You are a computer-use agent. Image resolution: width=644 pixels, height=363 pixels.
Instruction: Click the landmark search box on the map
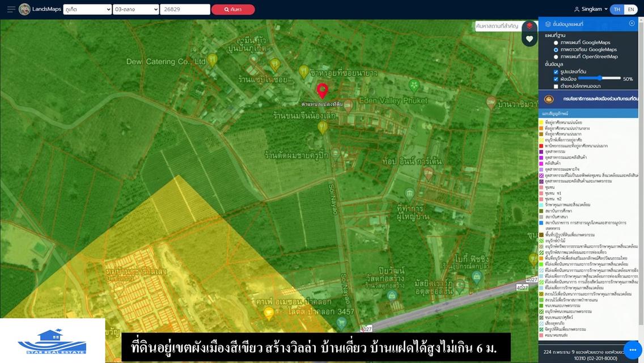pos(498,26)
